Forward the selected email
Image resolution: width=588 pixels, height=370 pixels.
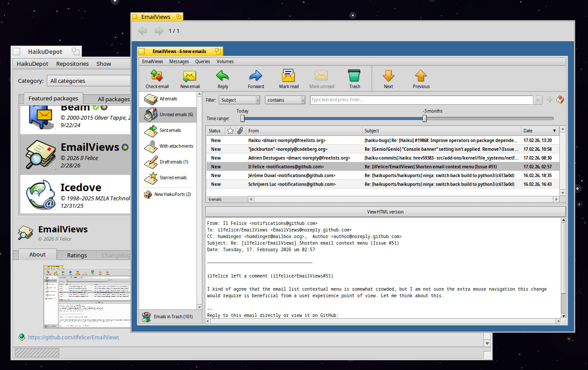click(x=255, y=76)
